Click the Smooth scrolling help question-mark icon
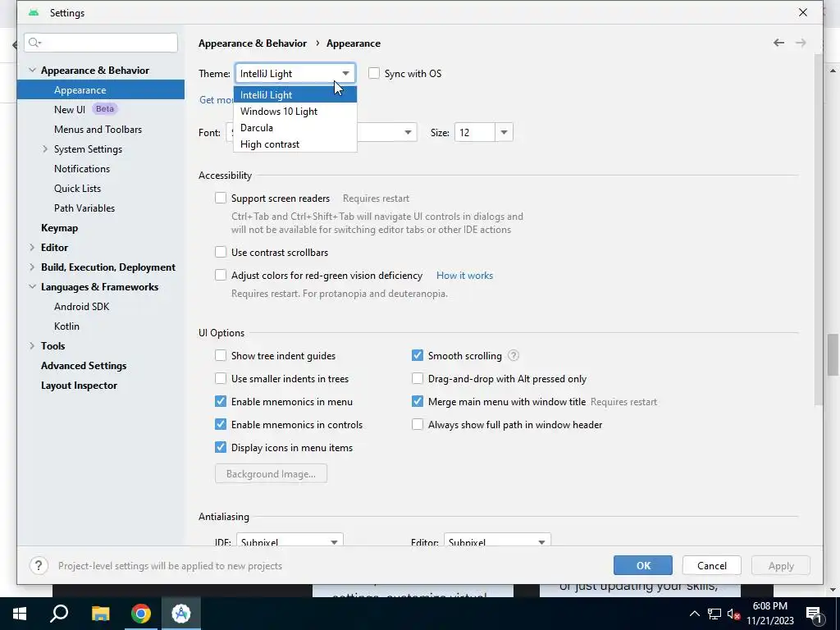The image size is (840, 630). [x=514, y=356]
